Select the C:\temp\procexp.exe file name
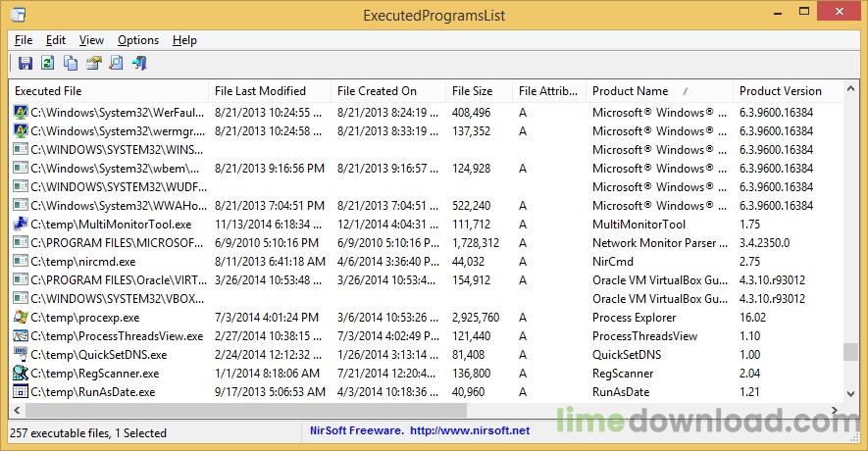 (85, 317)
